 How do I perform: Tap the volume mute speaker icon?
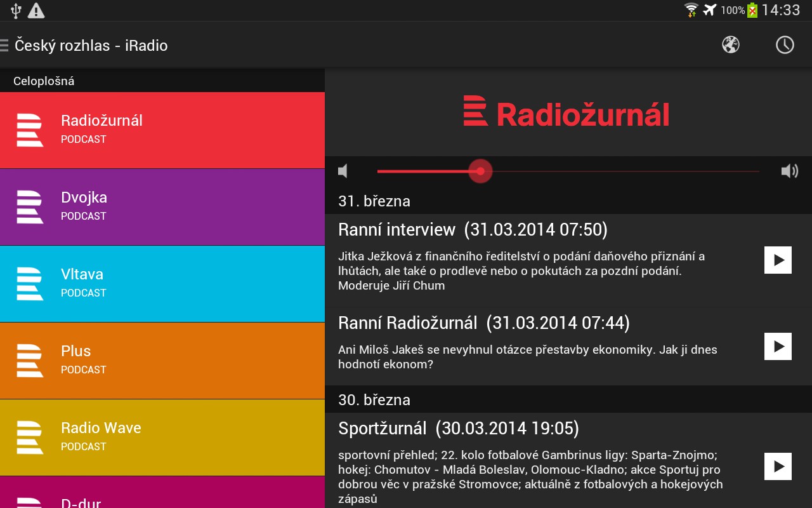tap(343, 171)
